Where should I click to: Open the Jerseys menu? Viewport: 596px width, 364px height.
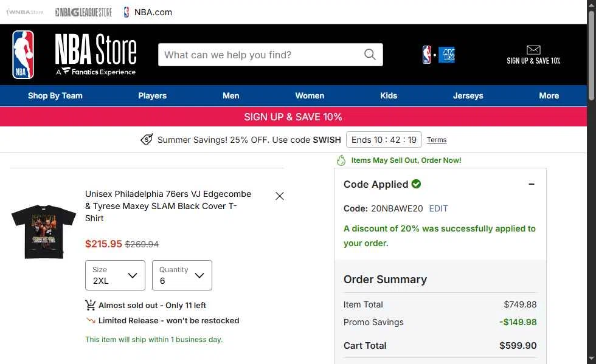click(x=468, y=96)
